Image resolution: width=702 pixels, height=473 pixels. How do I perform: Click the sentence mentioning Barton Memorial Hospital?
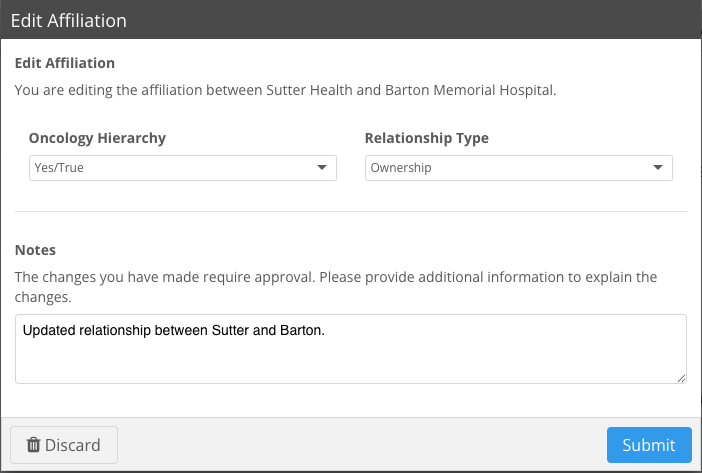(286, 90)
